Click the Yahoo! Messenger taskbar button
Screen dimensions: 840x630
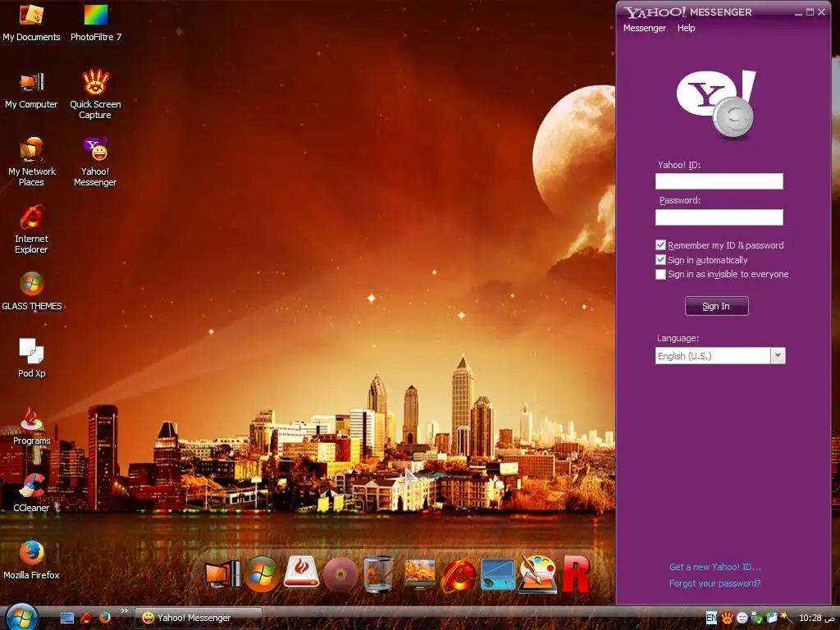(x=198, y=619)
